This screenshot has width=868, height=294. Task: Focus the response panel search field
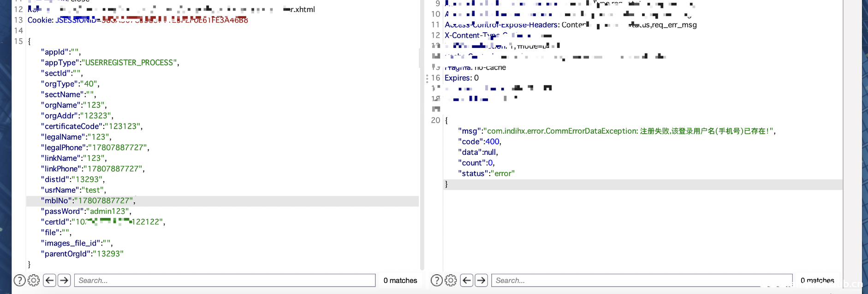point(642,280)
